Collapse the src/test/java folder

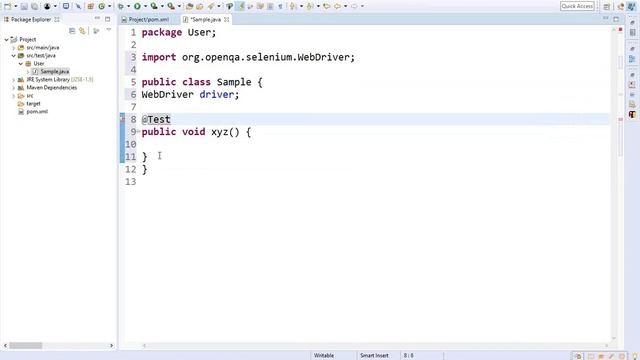(13, 56)
